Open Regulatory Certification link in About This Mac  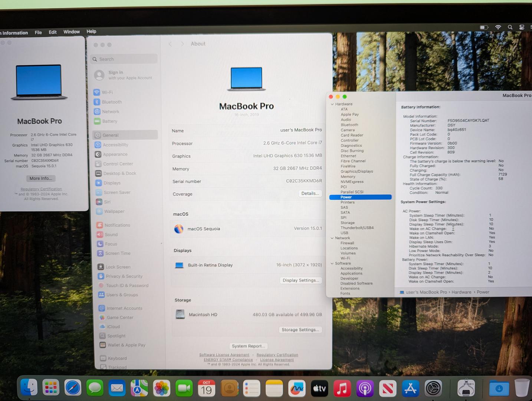coord(41,189)
